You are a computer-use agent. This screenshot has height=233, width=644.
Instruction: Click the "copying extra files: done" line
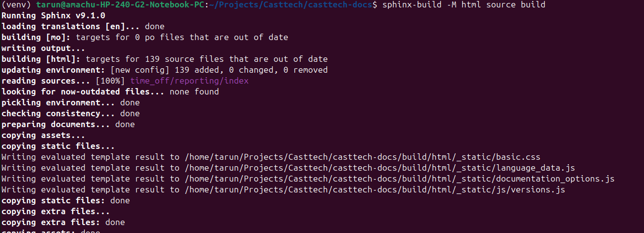point(63,222)
